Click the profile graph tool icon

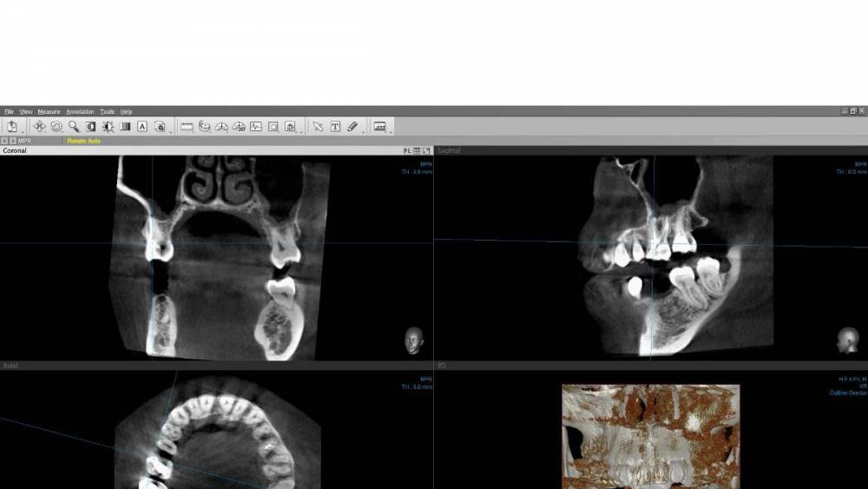256,126
